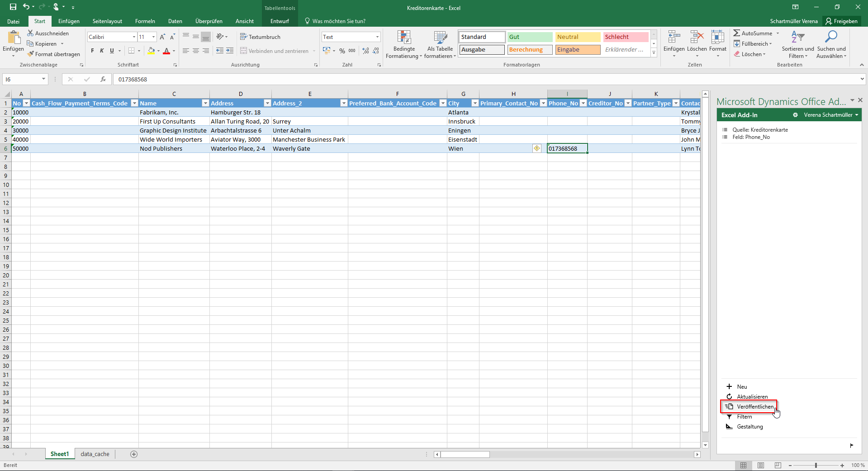This screenshot has height=471, width=868.
Task: Click Veröffentlichen in add-in
Action: point(749,406)
